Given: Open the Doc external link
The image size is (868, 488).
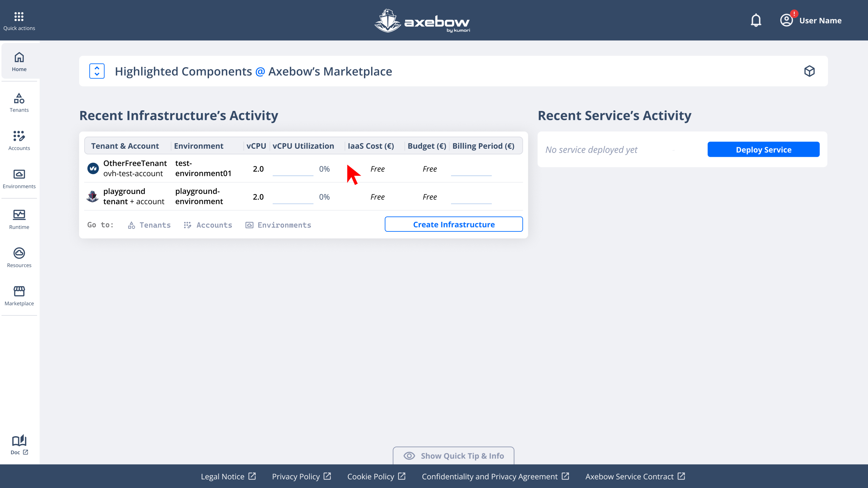Looking at the screenshot, I should [19, 445].
